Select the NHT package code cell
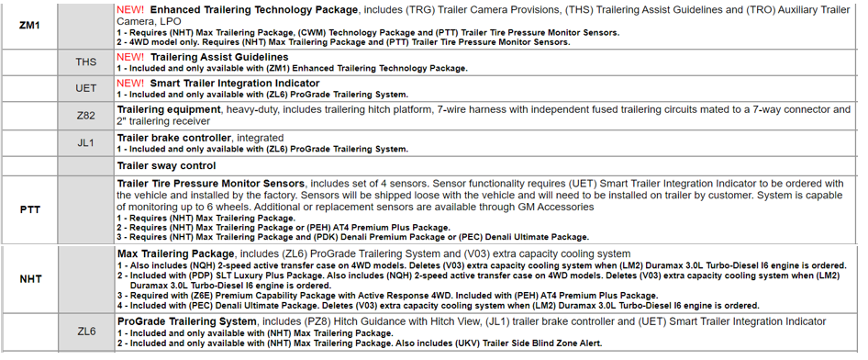Image resolution: width=868 pixels, height=360 pixels. (x=30, y=279)
